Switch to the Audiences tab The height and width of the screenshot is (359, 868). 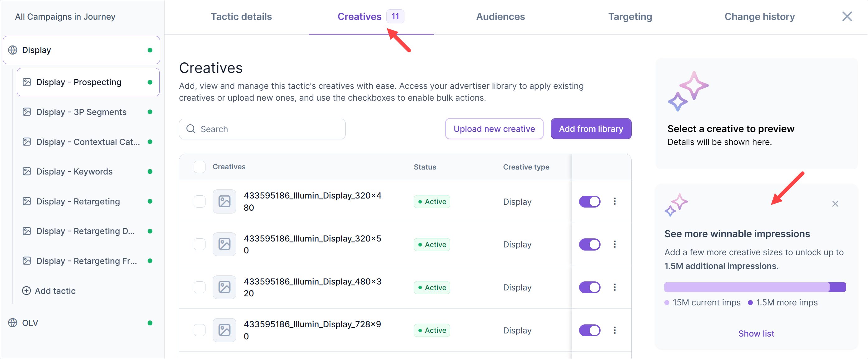(500, 17)
